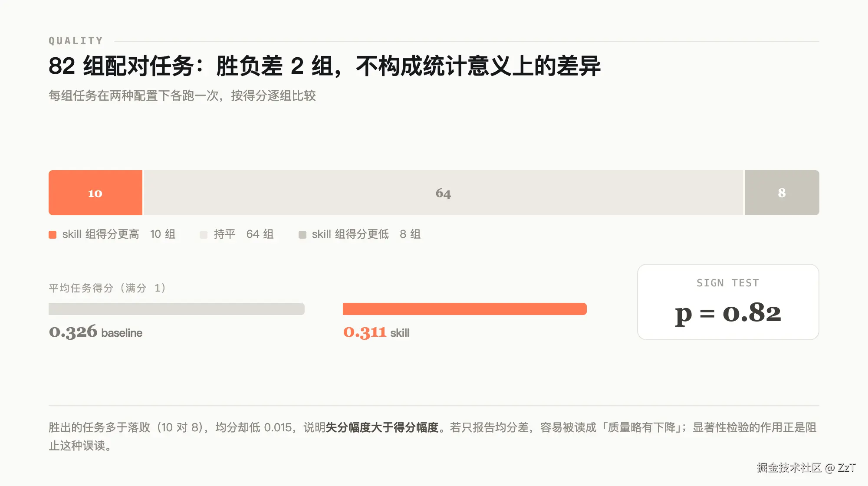Click the orange legend swatch for skill 组得分更高
Image resolution: width=868 pixels, height=486 pixels.
pyautogui.click(x=53, y=235)
